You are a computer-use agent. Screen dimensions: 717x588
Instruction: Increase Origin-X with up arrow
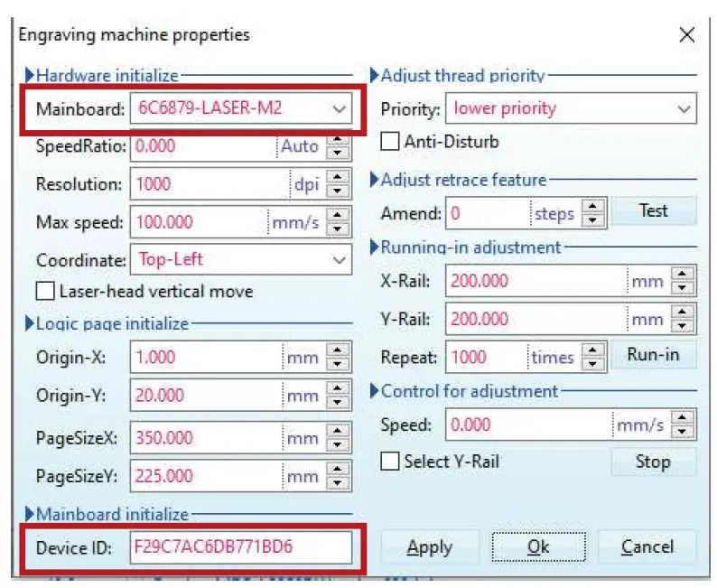coord(339,350)
